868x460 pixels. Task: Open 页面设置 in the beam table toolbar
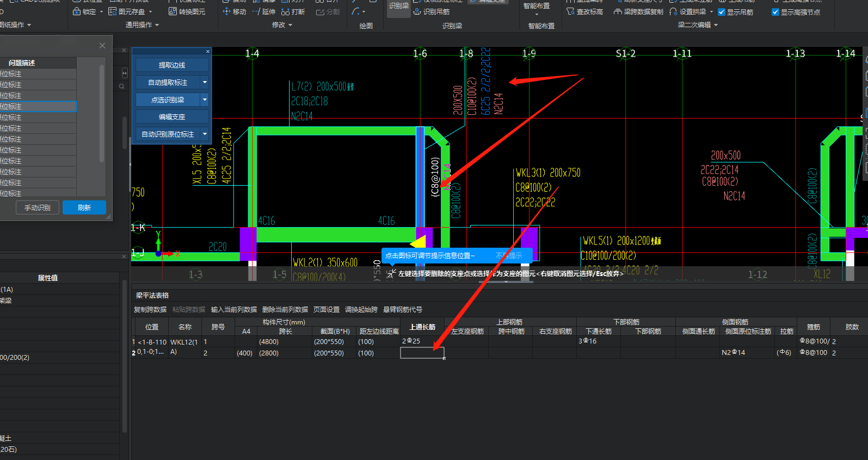(x=327, y=309)
